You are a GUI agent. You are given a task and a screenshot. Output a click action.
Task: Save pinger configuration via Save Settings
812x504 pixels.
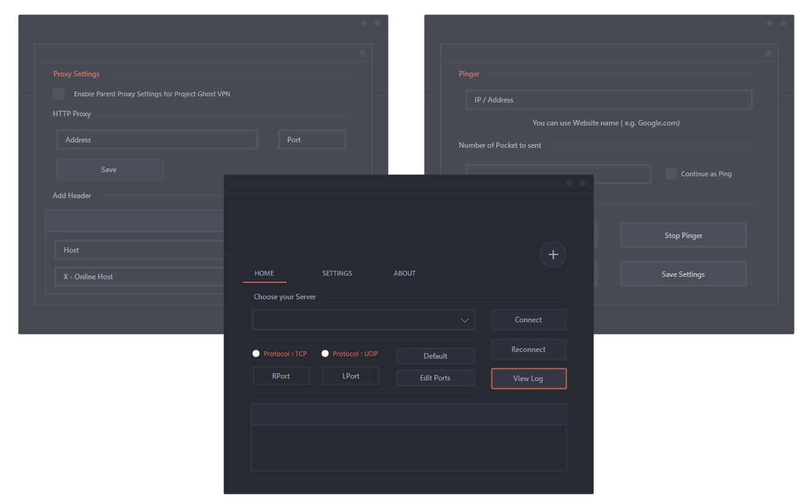pos(683,274)
